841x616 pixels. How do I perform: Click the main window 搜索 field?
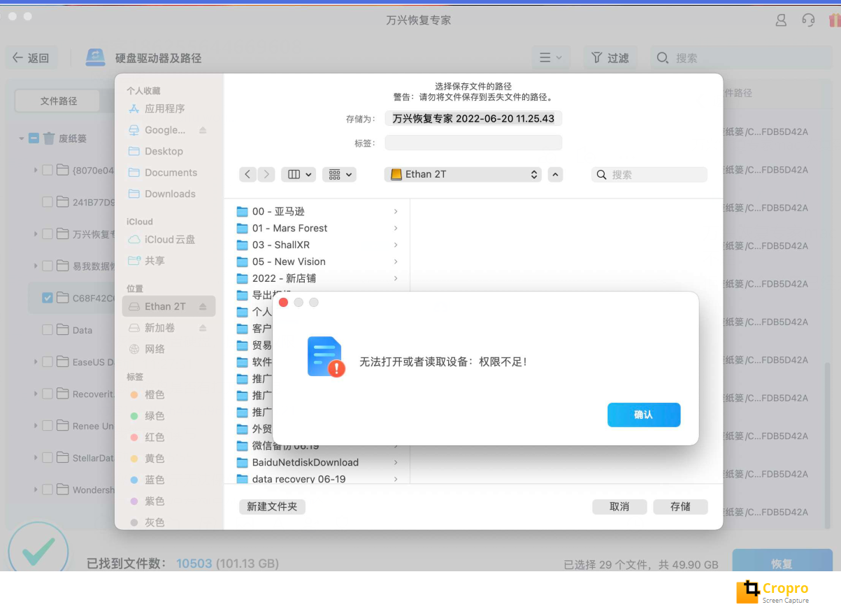pyautogui.click(x=740, y=58)
